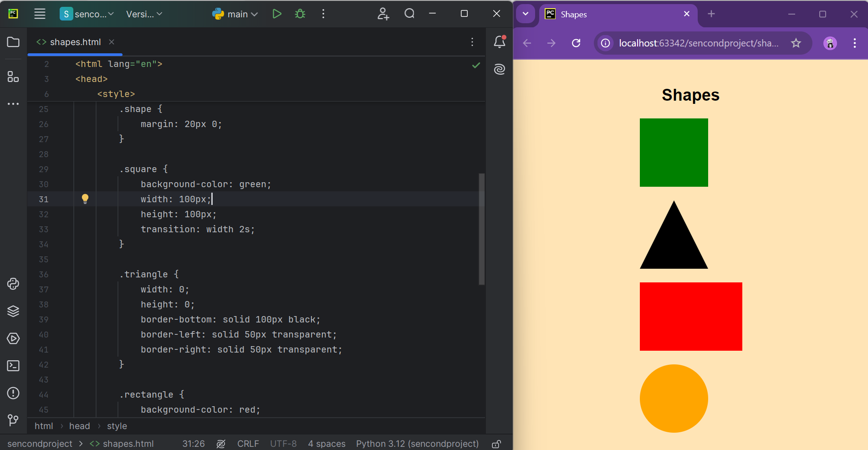Click the red rectangle shape

[691, 317]
